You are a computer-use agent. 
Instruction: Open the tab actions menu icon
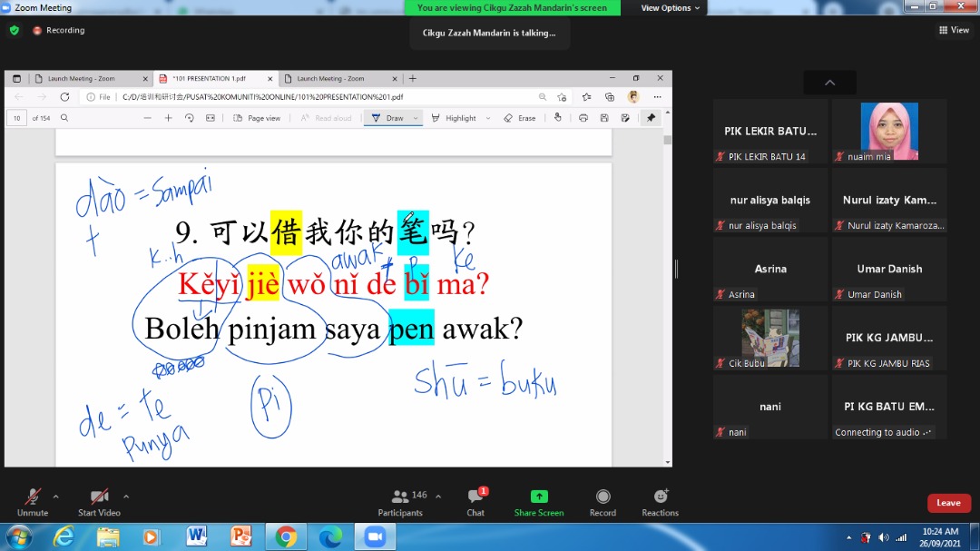(17, 79)
